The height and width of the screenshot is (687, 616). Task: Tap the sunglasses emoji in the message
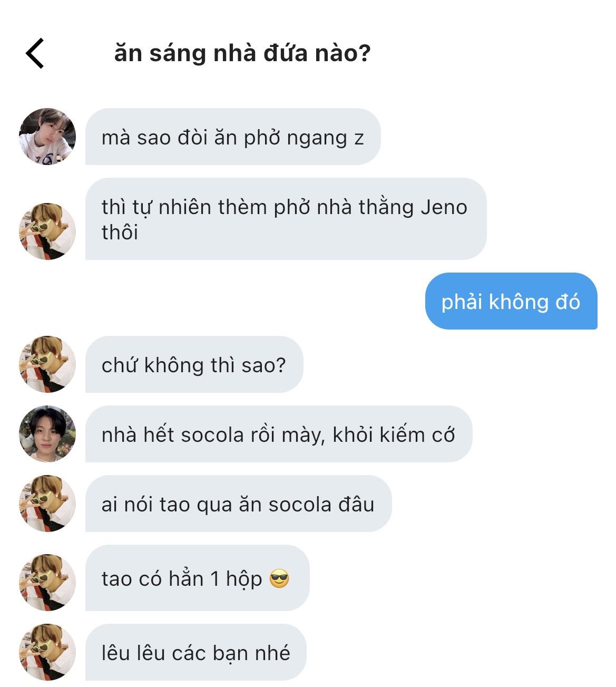click(x=279, y=579)
